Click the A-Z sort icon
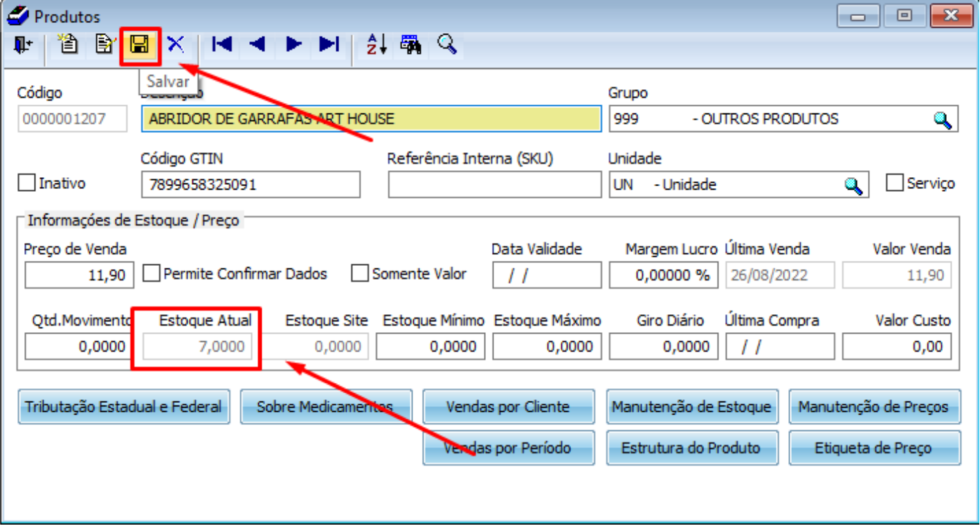This screenshot has width=980, height=526. [x=376, y=45]
